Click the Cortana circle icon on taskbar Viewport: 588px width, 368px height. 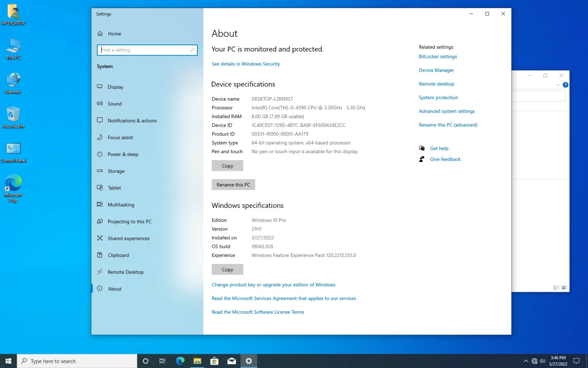pos(146,361)
